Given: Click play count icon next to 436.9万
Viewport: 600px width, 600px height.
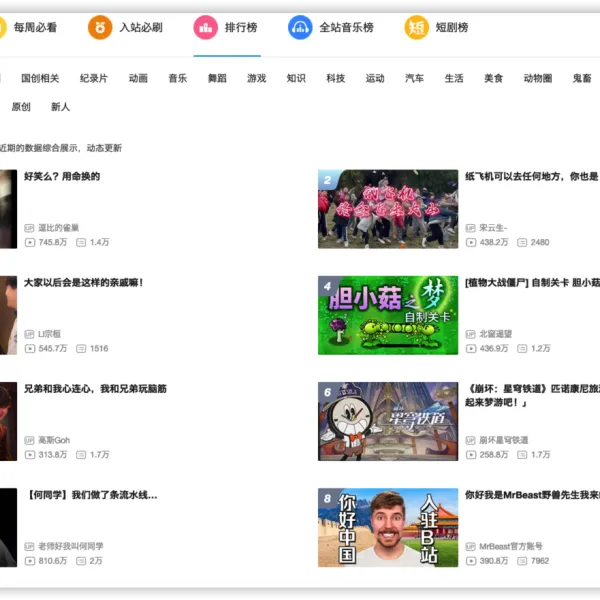Looking at the screenshot, I should (471, 349).
